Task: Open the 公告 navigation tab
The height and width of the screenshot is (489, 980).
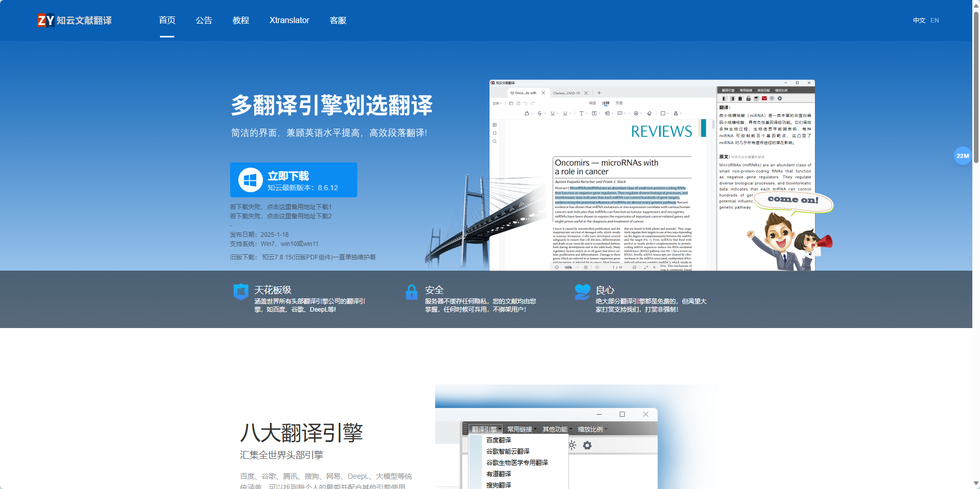Action: [204, 21]
